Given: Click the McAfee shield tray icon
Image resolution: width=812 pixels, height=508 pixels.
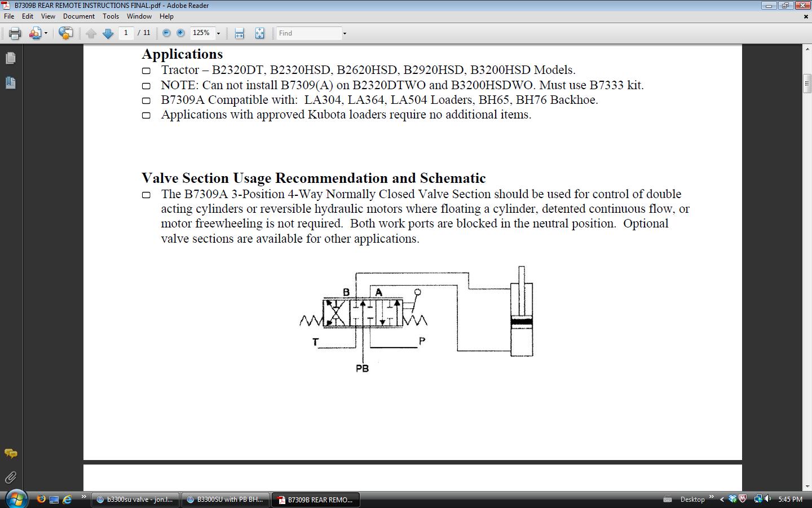Looking at the screenshot, I should point(743,499).
